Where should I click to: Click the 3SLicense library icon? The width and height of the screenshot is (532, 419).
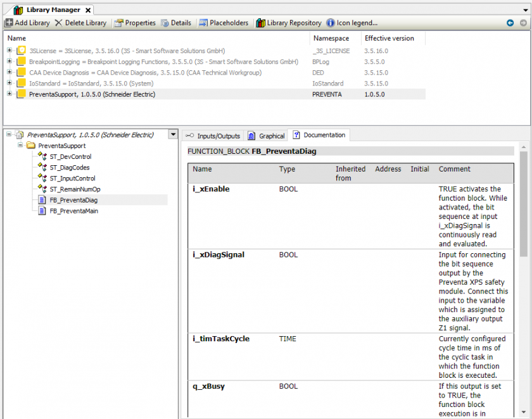pyautogui.click(x=22, y=51)
